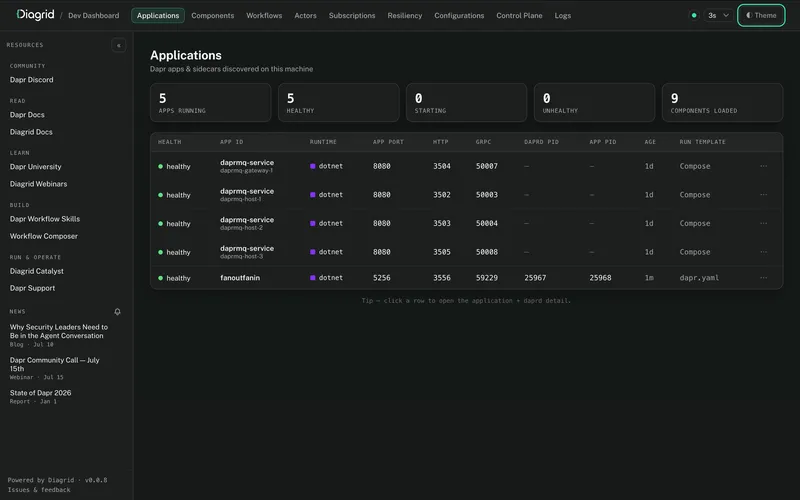This screenshot has width=800, height=500.
Task: Open the Dapr Support link
Action: point(32,288)
